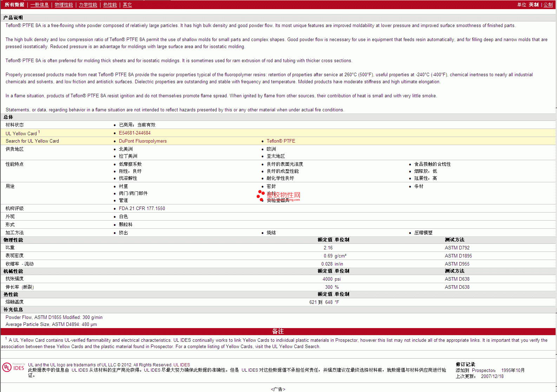The width and height of the screenshot is (557, 392).
Task: Click the 食品接触的合规性 feature
Action: coord(433,164)
